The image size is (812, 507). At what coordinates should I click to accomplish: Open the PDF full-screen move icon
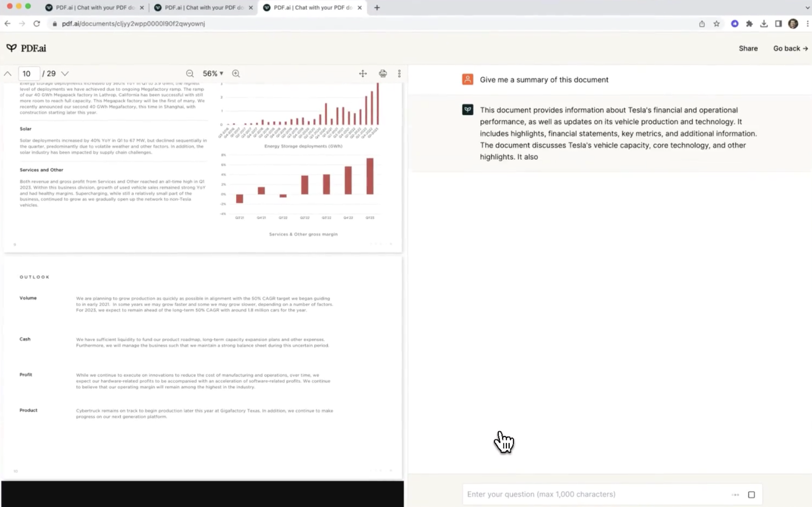[363, 73]
